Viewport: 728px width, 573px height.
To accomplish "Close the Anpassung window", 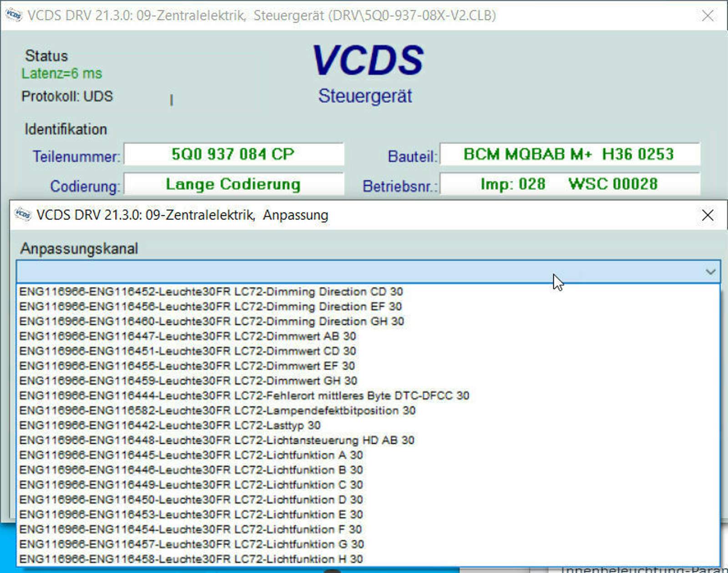I will coord(708,215).
